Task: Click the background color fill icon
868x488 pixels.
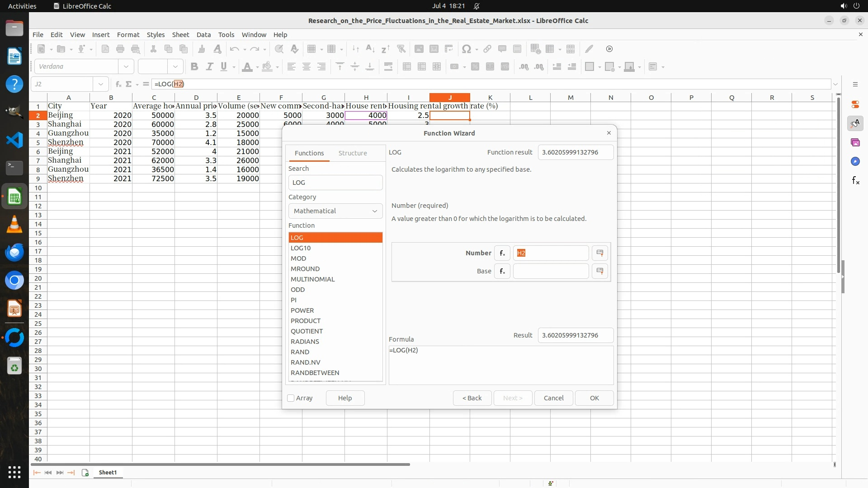Action: [267, 67]
